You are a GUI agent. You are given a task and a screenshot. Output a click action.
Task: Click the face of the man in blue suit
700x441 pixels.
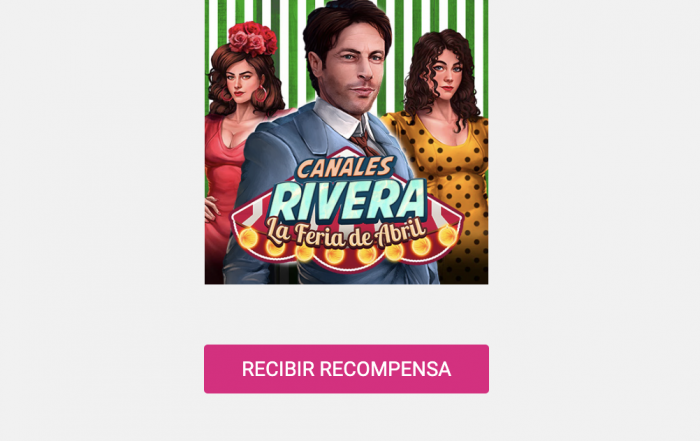[x=356, y=69]
